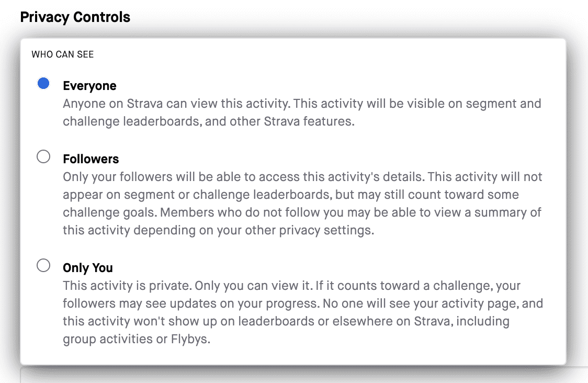Screen dimensions: 588x383
Task: Click the word "Flybys" in Only You description
Action: click(190, 339)
